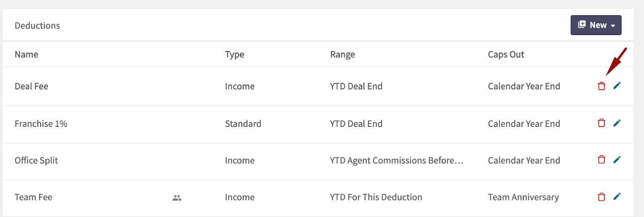The width and height of the screenshot is (644, 217).
Task: Click the truncated YTD Agent Commissions range
Action: [396, 160]
